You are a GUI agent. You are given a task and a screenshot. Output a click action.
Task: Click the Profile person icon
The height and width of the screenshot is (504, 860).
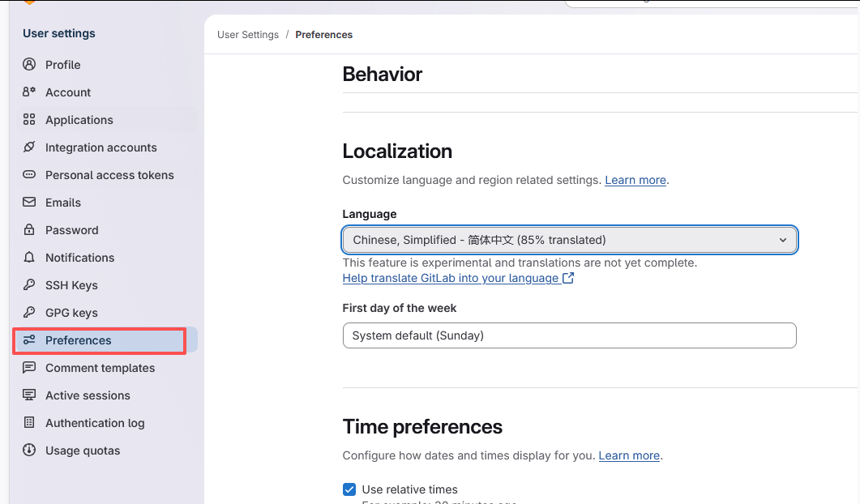tap(29, 64)
